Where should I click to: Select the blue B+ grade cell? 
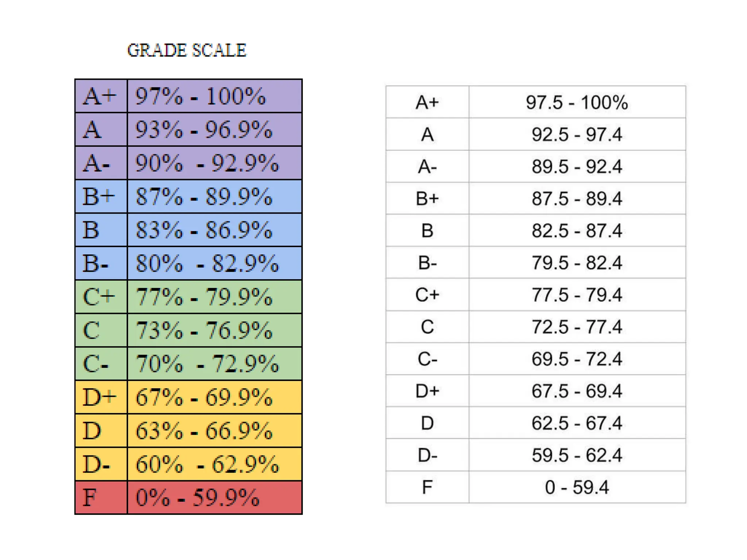point(101,197)
